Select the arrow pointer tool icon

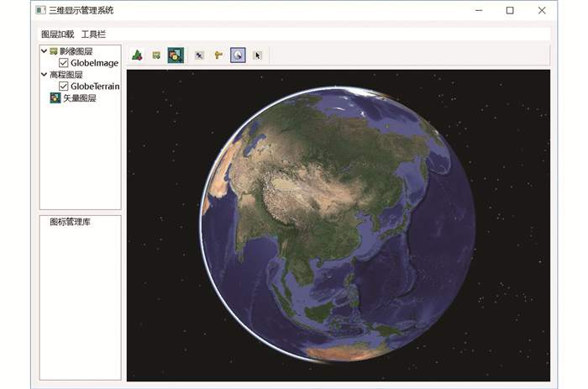point(258,55)
